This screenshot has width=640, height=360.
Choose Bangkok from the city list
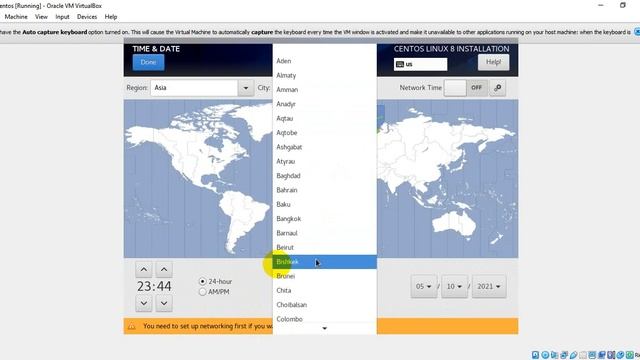(324, 219)
